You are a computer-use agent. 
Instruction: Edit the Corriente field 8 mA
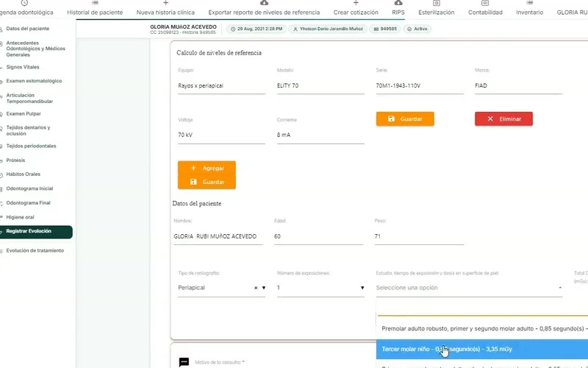[320, 135]
